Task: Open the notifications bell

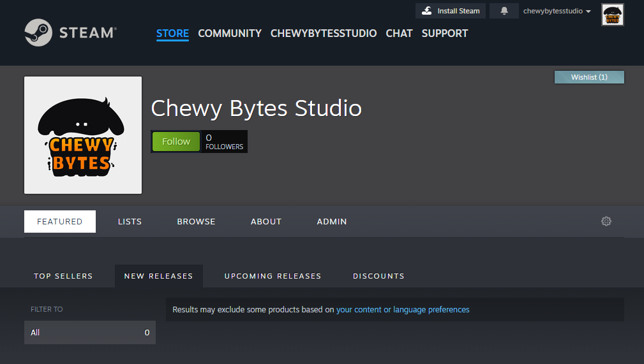Action: coord(504,11)
